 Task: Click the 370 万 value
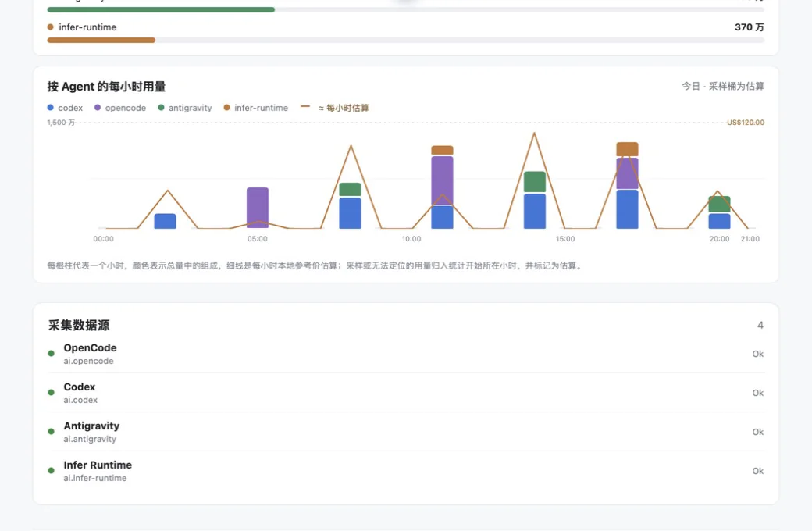point(750,27)
